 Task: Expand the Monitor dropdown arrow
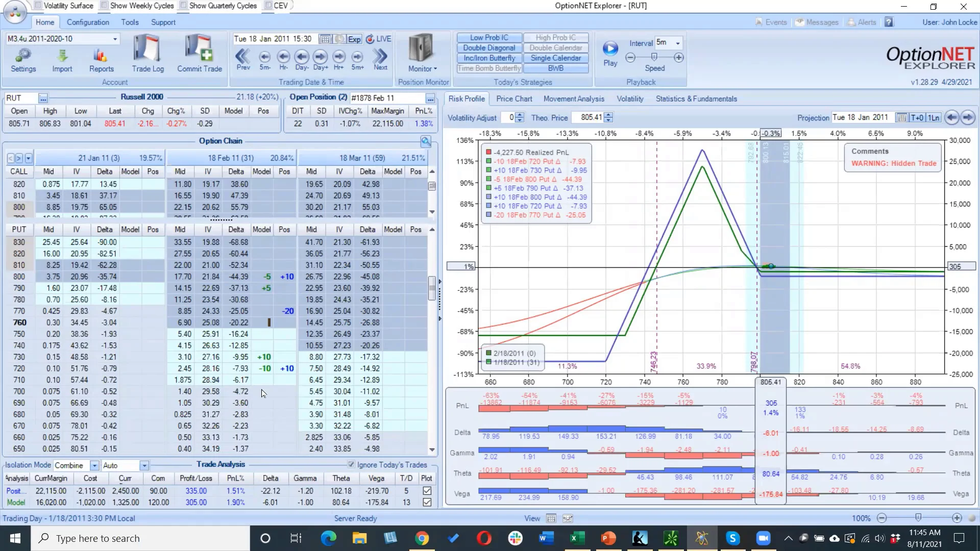point(435,69)
